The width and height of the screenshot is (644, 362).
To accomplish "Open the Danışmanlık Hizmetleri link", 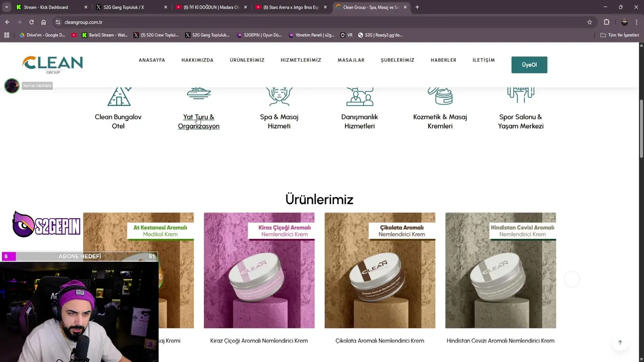I will click(x=360, y=121).
